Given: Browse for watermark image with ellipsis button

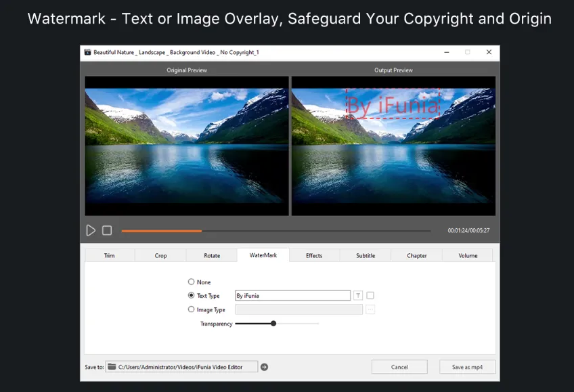Looking at the screenshot, I should pyautogui.click(x=370, y=309).
